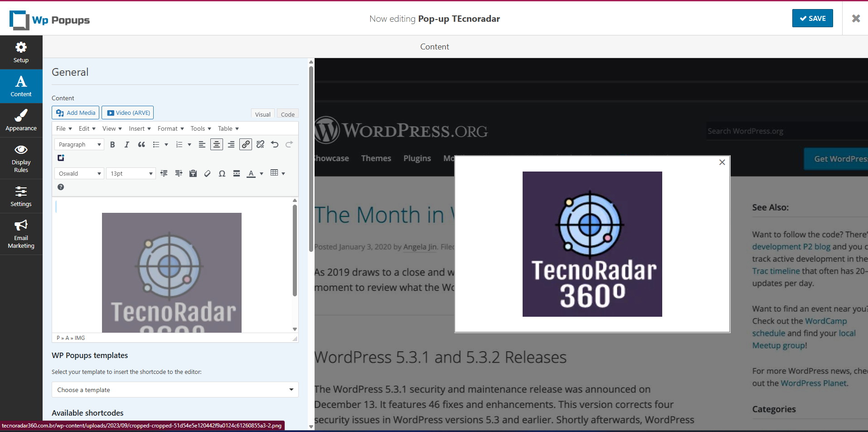Viewport: 868px width, 432px height.
Task: Click the paste as text clipboard icon
Action: point(193,173)
